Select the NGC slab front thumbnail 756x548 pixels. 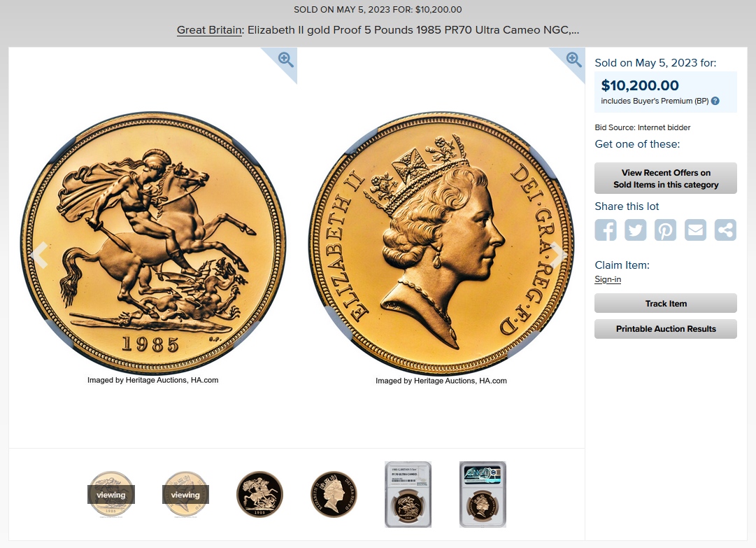[x=408, y=494]
